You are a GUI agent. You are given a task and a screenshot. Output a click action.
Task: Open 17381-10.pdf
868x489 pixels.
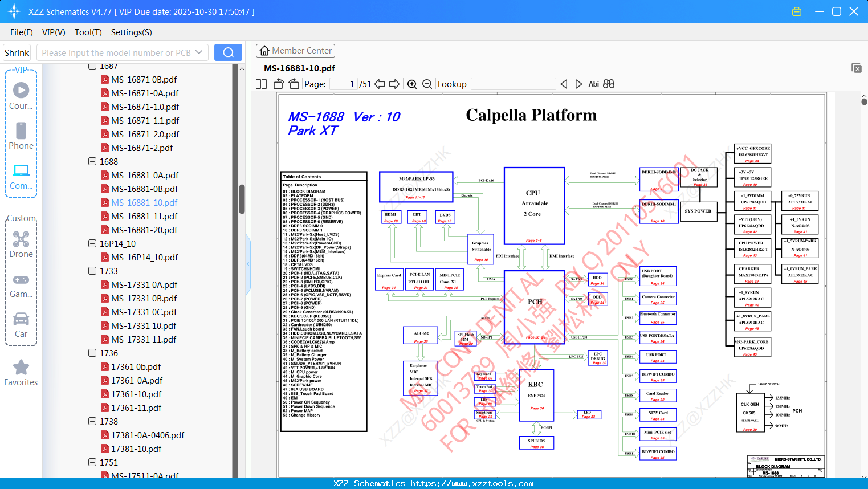tap(136, 449)
